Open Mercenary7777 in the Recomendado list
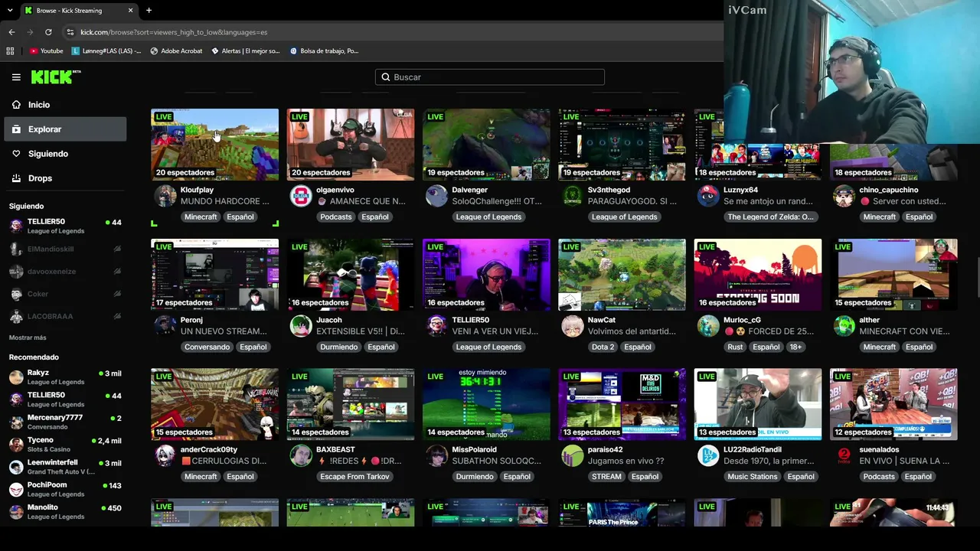Screen dimensions: 980x551 65,422
